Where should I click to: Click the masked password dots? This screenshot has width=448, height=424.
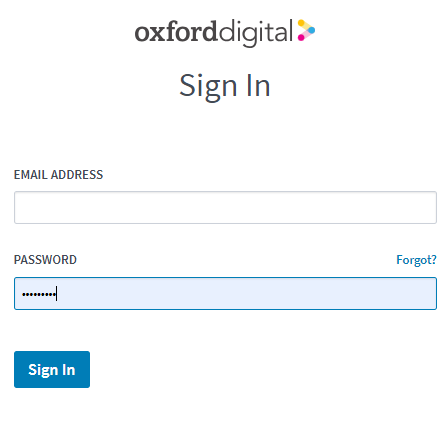pos(39,294)
